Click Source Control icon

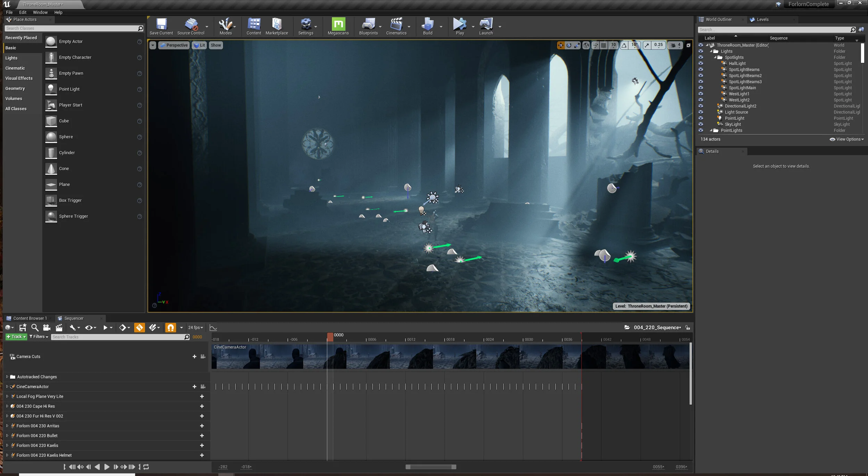pyautogui.click(x=191, y=26)
